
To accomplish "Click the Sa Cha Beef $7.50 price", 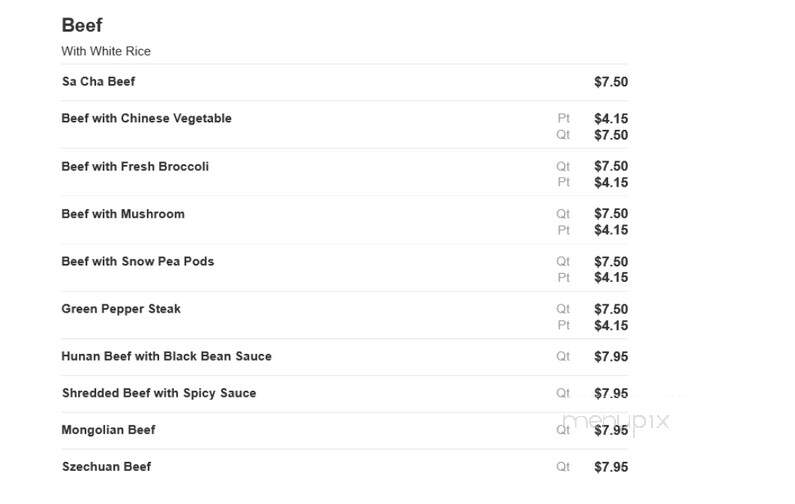I will [x=611, y=82].
